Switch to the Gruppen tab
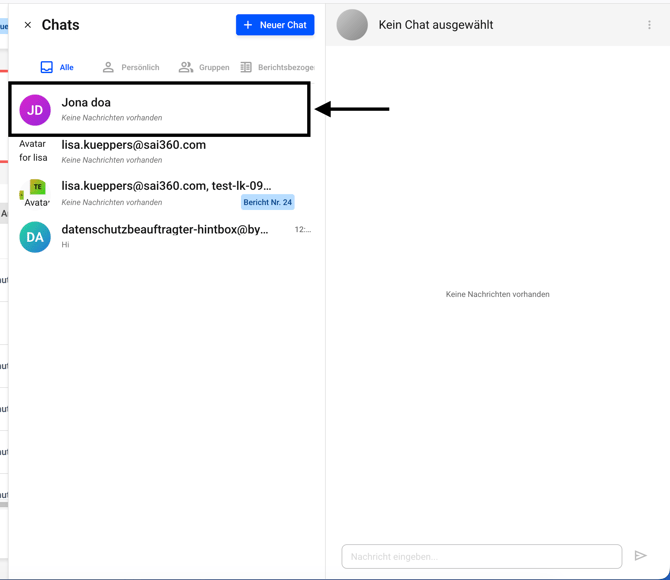 [x=204, y=67]
